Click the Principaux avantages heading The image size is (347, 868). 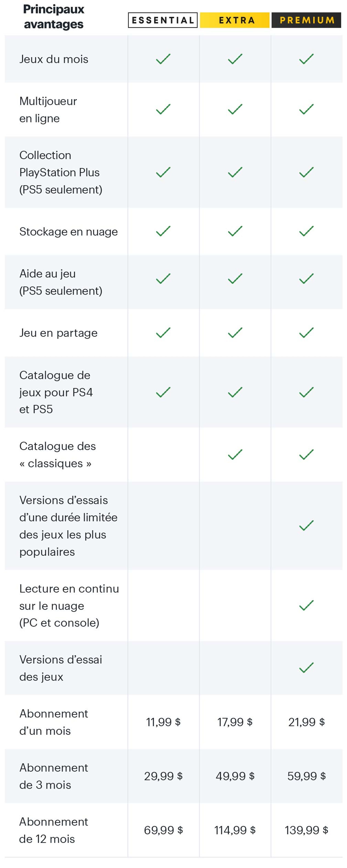click(x=53, y=17)
